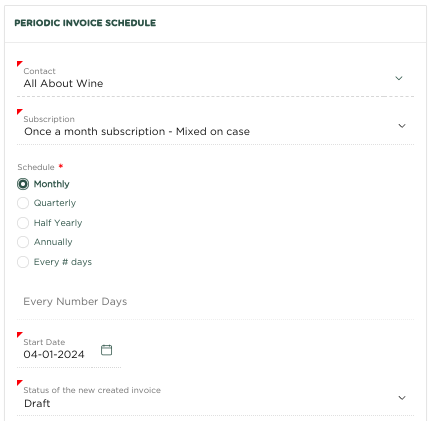430x421 pixels.
Task: Pick the Annually schedule option
Action: pyautogui.click(x=23, y=242)
